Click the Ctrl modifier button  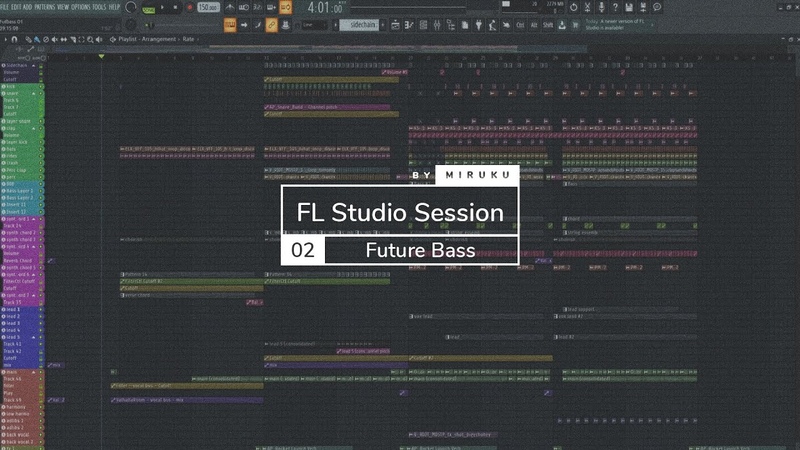(x=520, y=25)
